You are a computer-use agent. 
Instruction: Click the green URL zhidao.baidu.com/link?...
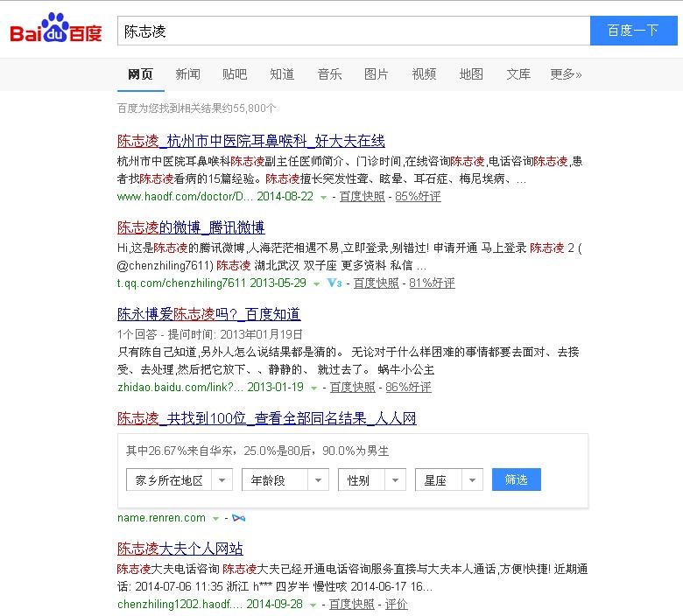pyautogui.click(x=180, y=388)
